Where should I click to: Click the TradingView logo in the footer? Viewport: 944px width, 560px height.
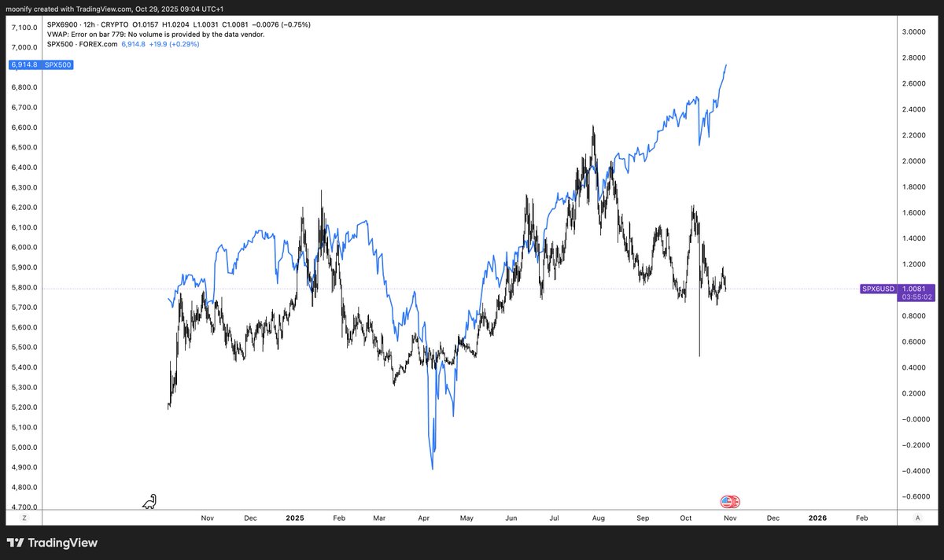click(x=53, y=543)
